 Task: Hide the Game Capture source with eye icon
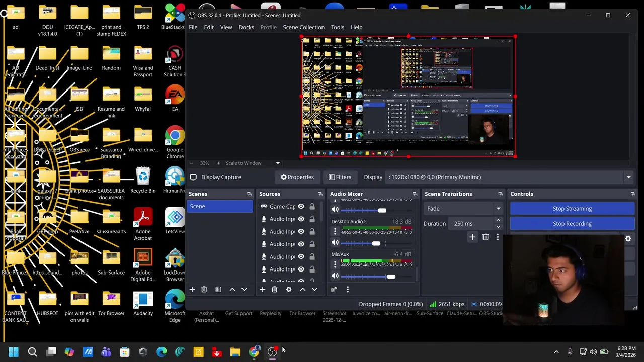point(301,206)
